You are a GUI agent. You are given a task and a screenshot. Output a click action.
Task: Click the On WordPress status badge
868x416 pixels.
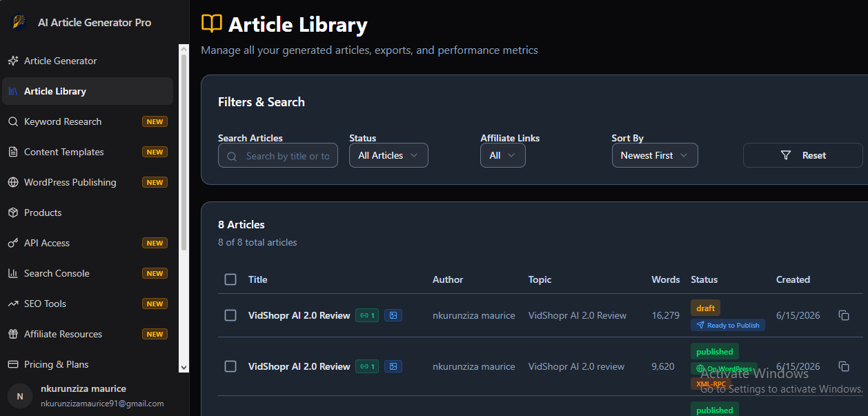[x=724, y=369]
